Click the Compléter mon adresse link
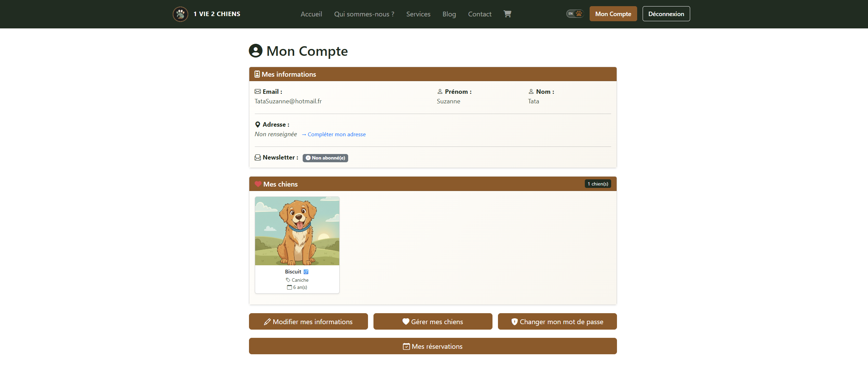This screenshot has height=370, width=868. click(x=334, y=134)
